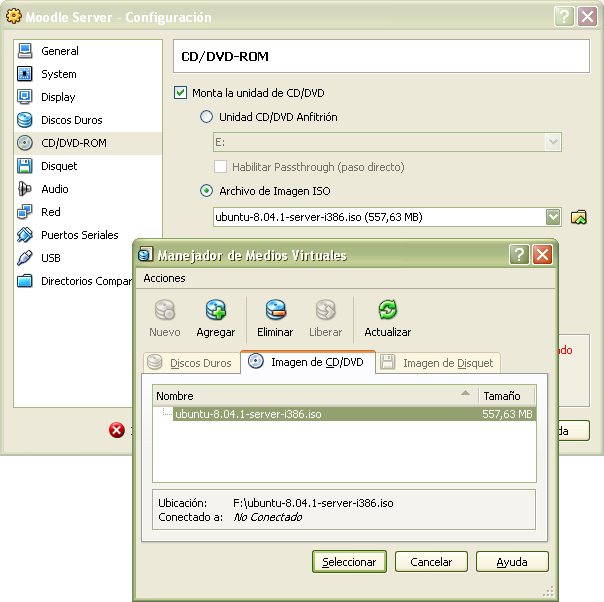Select Archivo de Imagen ISO radio button
This screenshot has height=602, width=604.
(206, 191)
